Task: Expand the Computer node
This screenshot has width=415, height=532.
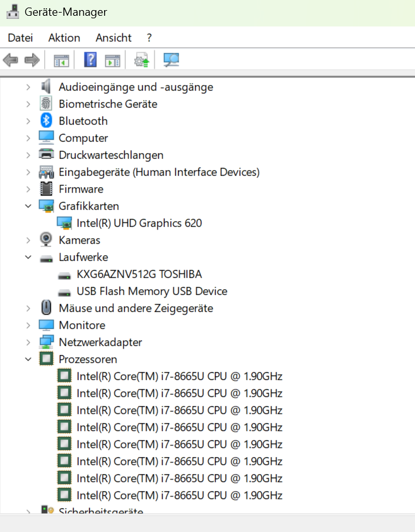Action: point(28,138)
